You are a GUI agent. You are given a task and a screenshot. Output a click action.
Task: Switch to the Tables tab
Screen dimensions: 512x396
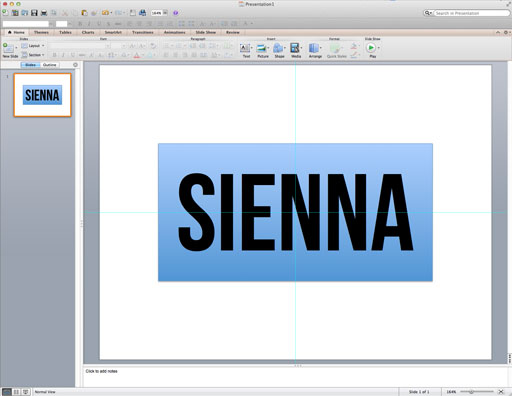(65, 32)
